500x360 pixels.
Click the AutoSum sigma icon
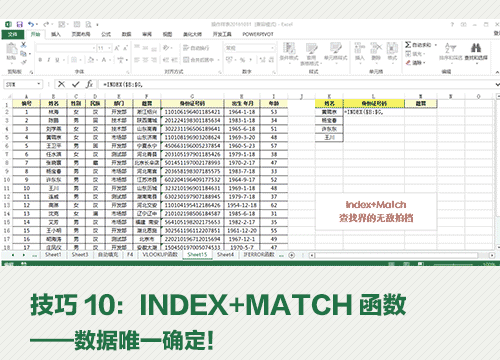click(x=408, y=45)
